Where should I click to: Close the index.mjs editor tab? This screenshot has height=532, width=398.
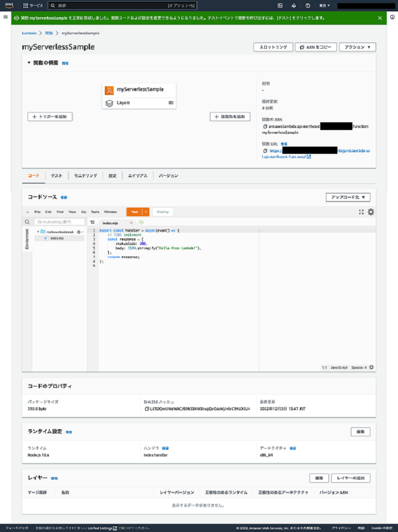click(131, 223)
